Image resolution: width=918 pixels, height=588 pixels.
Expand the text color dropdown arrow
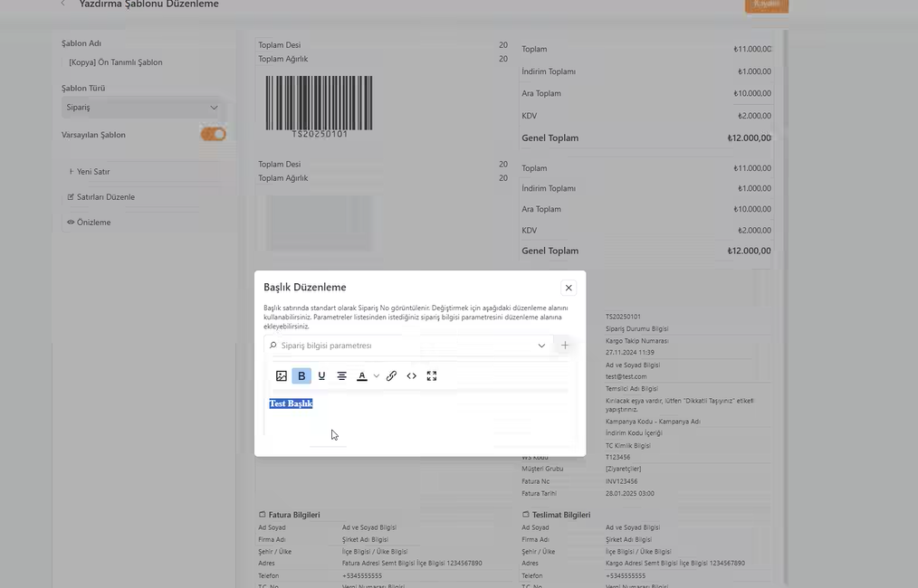coord(377,375)
